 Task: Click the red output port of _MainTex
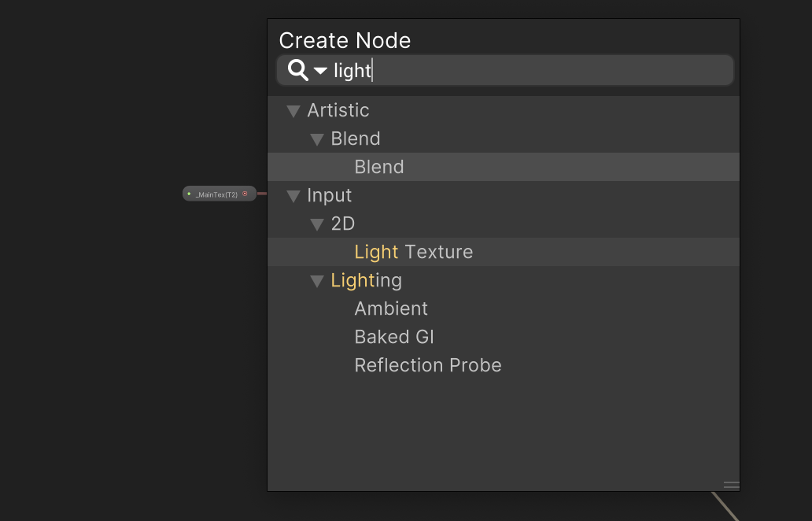(245, 193)
